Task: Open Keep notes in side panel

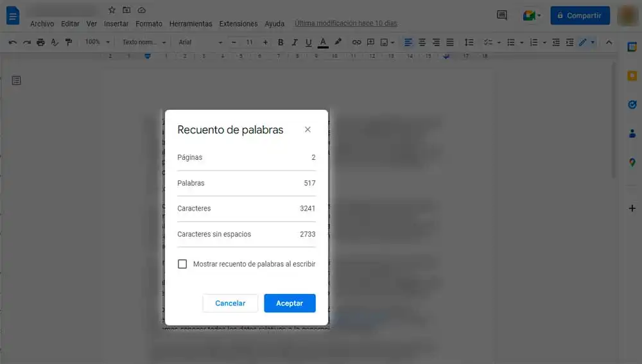Action: [x=632, y=76]
